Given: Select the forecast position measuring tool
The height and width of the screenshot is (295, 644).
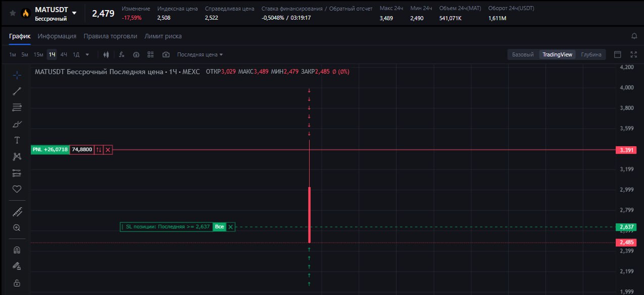Looking at the screenshot, I should 17,173.
